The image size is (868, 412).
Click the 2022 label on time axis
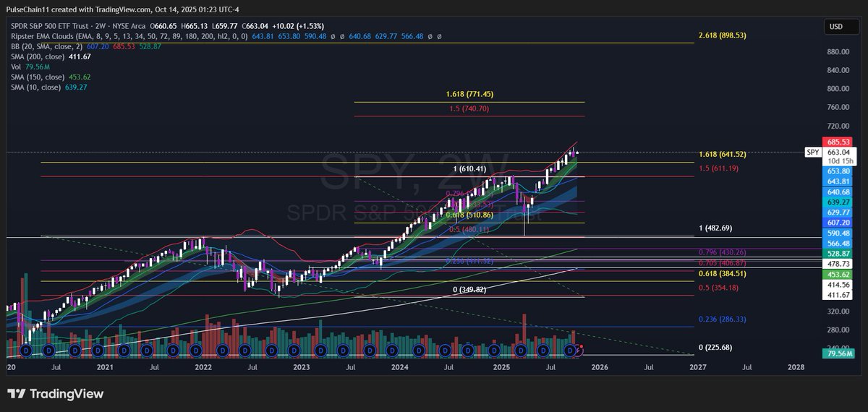tap(203, 367)
